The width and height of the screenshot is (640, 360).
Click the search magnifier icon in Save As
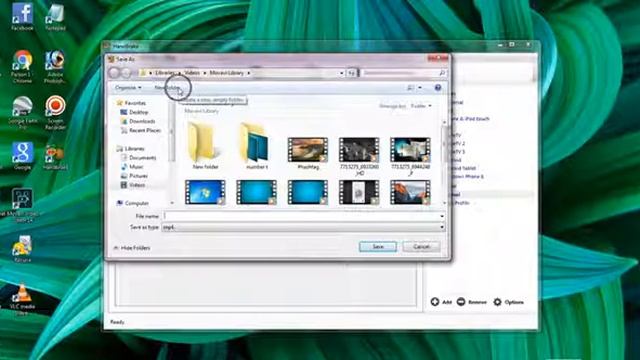(442, 73)
